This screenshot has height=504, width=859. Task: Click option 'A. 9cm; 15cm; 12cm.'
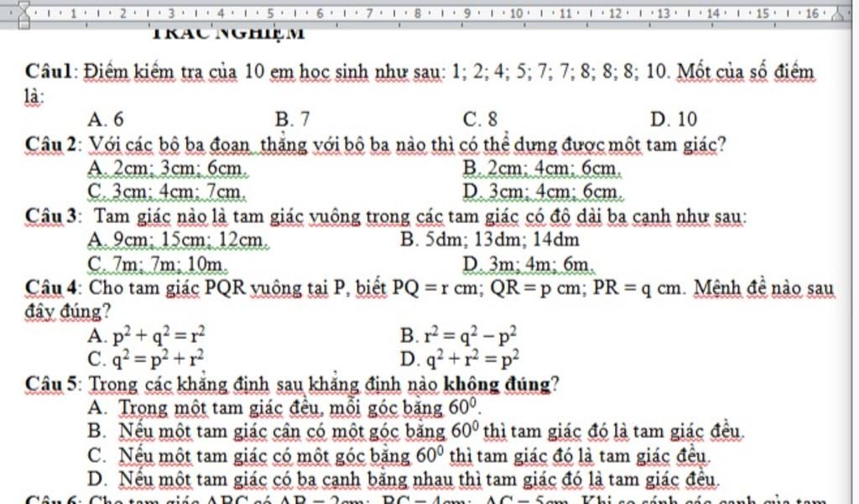coord(178,239)
